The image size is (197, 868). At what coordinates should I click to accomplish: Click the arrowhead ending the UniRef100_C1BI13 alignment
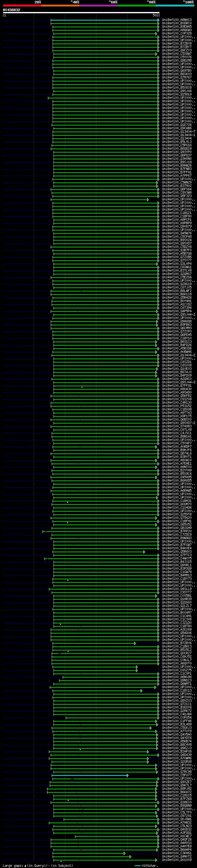[x=141, y=691]
